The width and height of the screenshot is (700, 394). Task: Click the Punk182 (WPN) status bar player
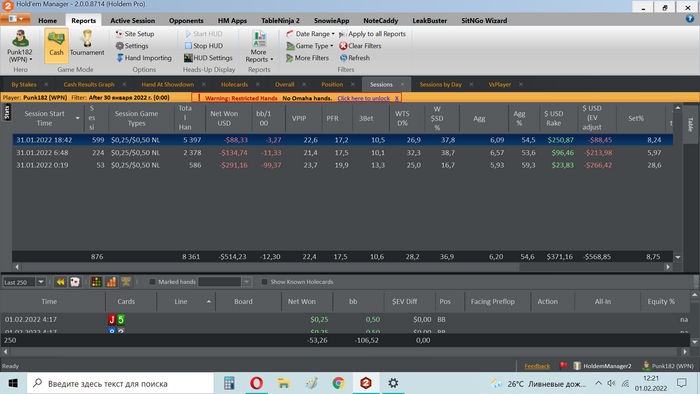pos(668,366)
